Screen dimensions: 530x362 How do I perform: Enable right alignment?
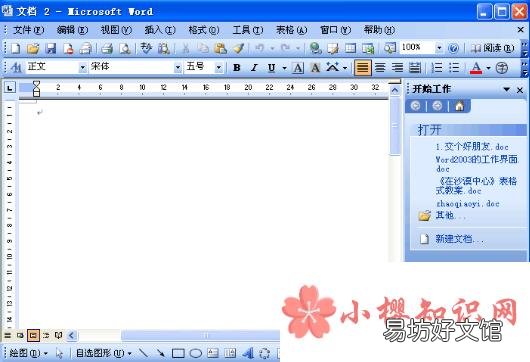(398, 68)
